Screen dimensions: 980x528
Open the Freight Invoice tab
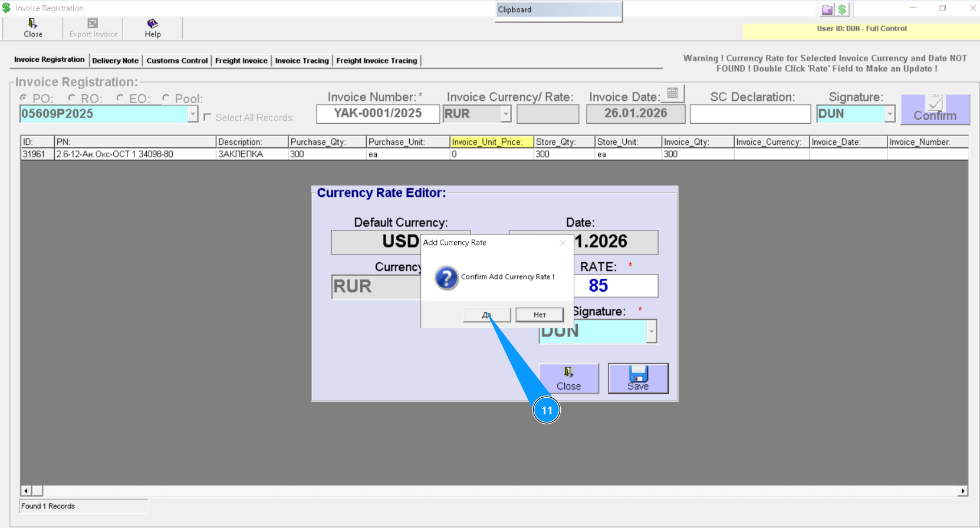coord(241,61)
